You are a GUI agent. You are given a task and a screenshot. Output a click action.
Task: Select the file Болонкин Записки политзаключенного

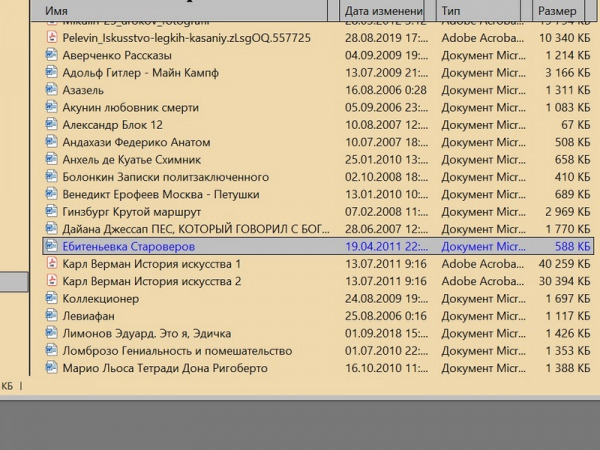166,177
